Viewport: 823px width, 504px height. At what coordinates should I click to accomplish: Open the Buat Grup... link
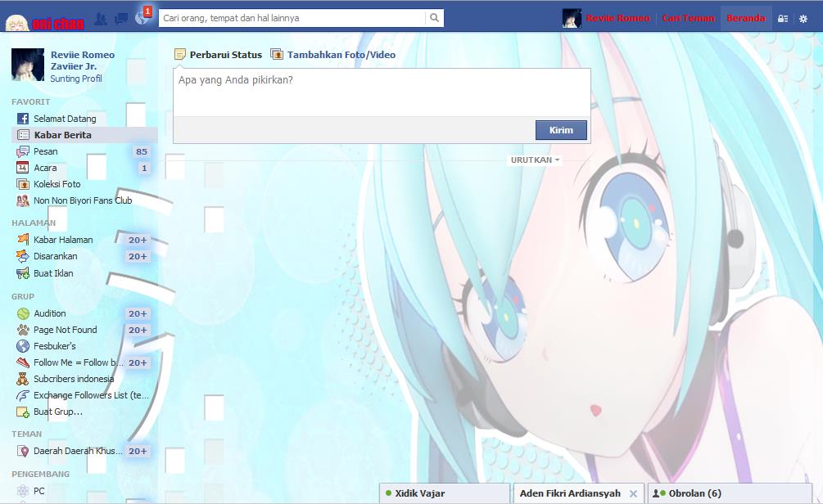point(58,412)
